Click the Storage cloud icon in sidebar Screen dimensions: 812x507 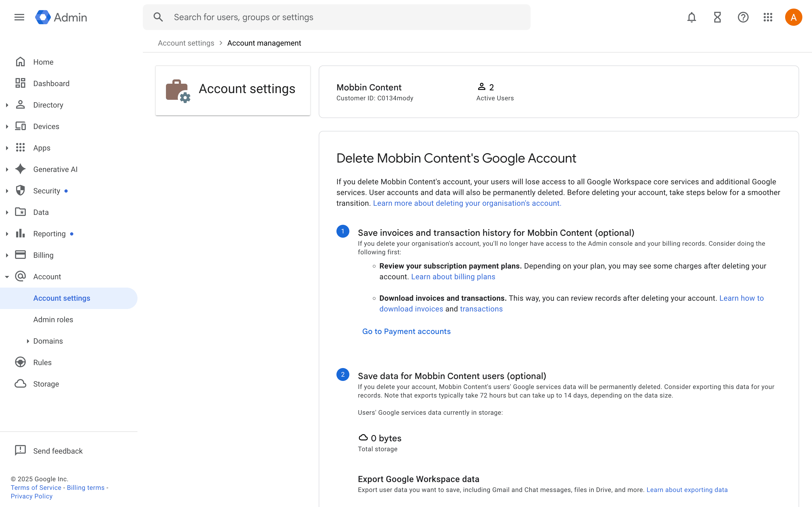[x=20, y=384]
